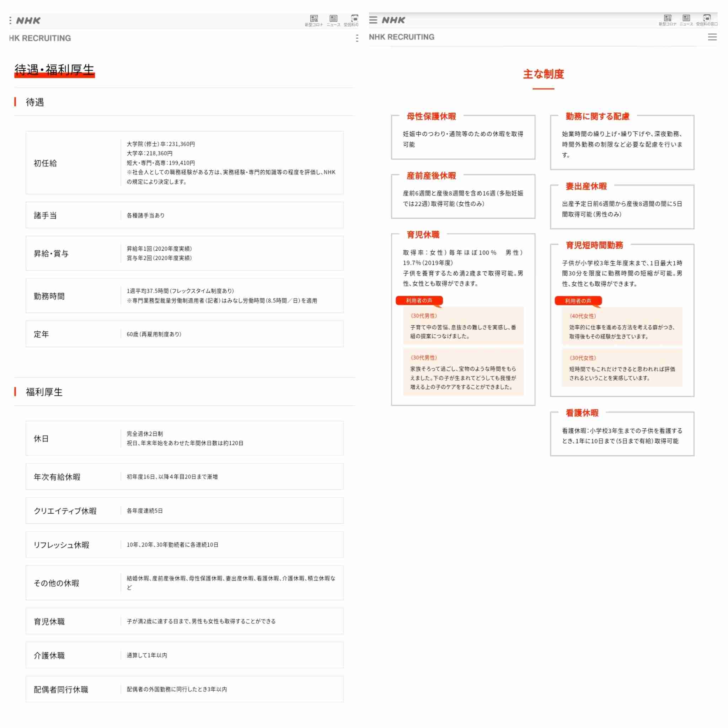Follow the RECRUITING link on the 待遇・福利厚生 page
The image size is (728, 728).
click(x=40, y=38)
